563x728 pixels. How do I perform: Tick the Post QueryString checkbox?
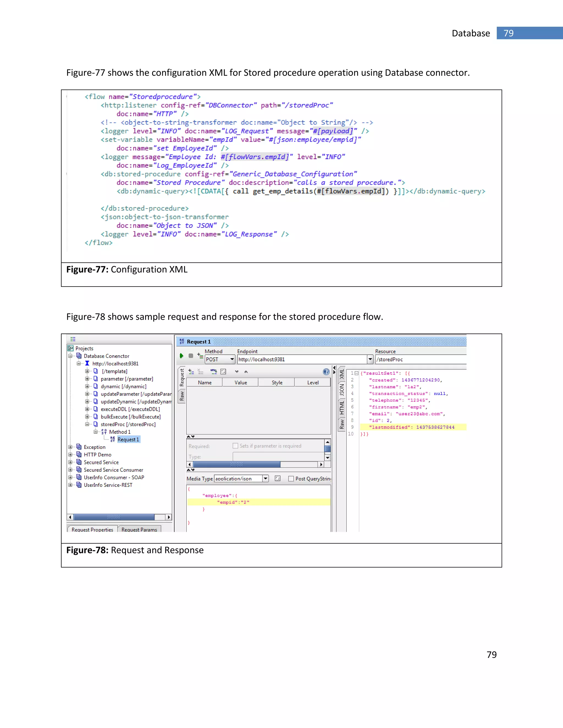291,479
